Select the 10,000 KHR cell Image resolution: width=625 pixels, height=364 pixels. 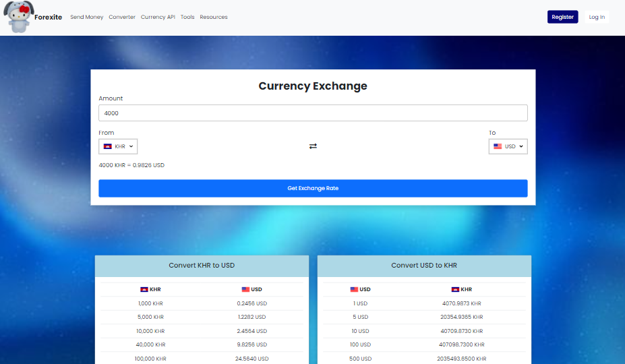click(150, 331)
